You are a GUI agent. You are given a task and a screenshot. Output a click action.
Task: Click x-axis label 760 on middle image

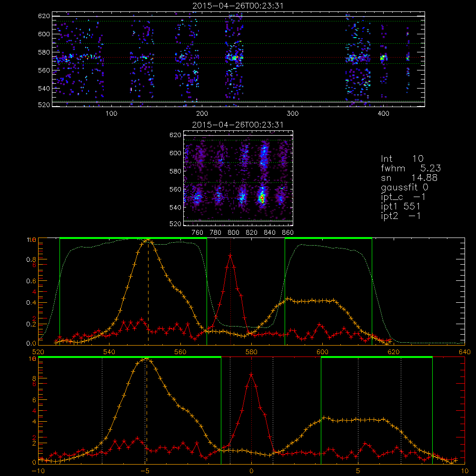pos(198,232)
